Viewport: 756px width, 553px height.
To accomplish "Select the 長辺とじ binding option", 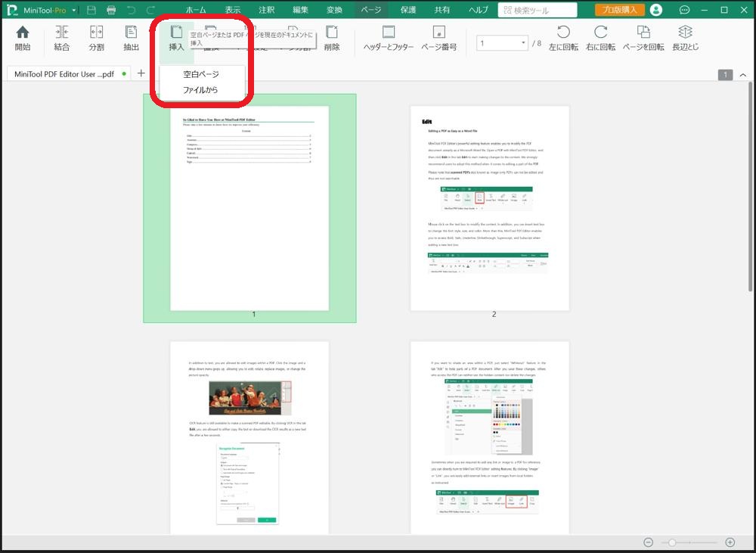I will click(685, 38).
